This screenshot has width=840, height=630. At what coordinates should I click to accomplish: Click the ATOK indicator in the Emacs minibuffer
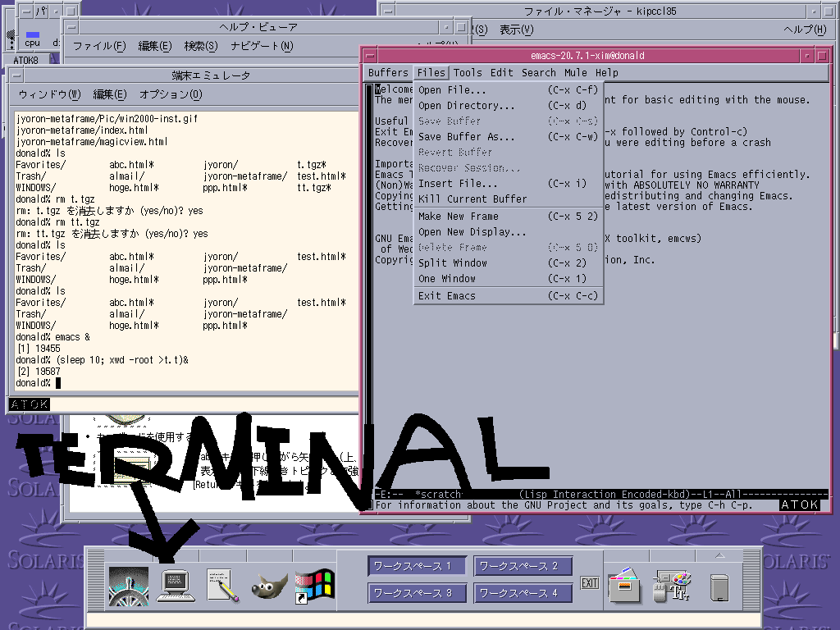[799, 504]
